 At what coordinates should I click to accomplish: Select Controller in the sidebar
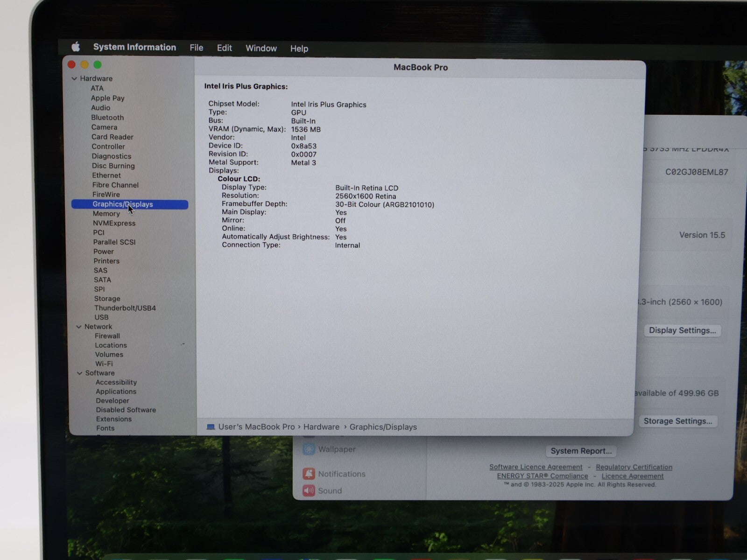point(108,147)
